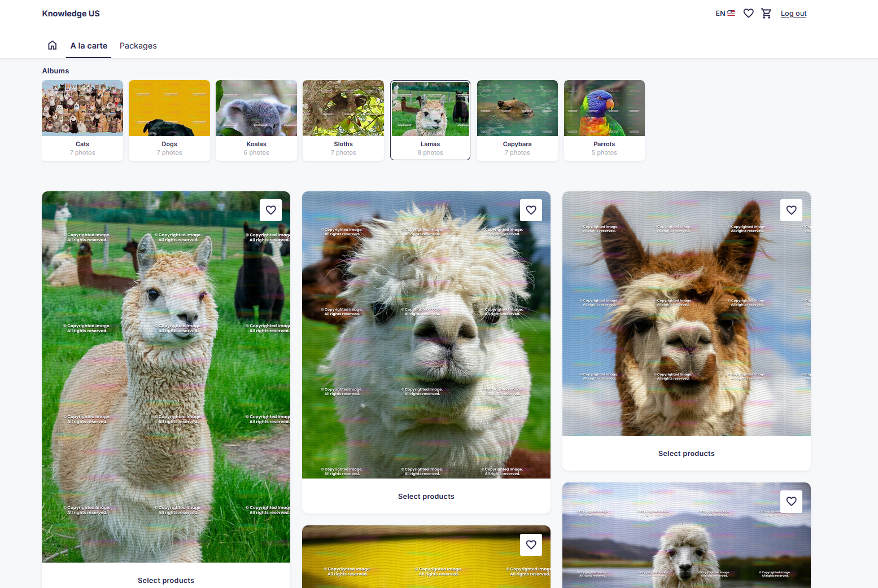Open the Parrots album

tap(604, 120)
